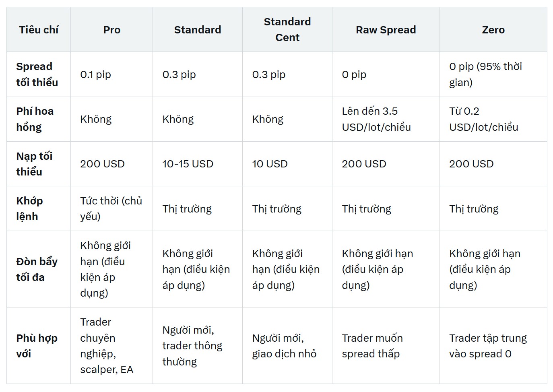Select the Standard column header
This screenshot has height=392, width=553.
[197, 30]
